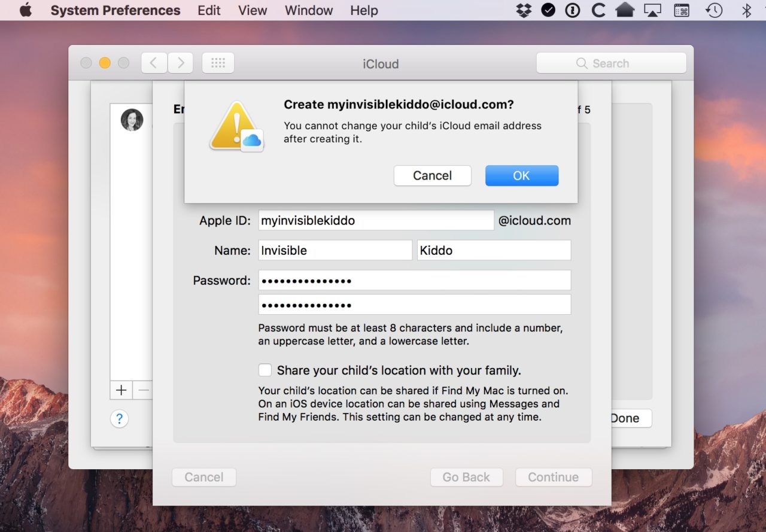
Task: Go forward in System Preferences
Action: coord(180,63)
